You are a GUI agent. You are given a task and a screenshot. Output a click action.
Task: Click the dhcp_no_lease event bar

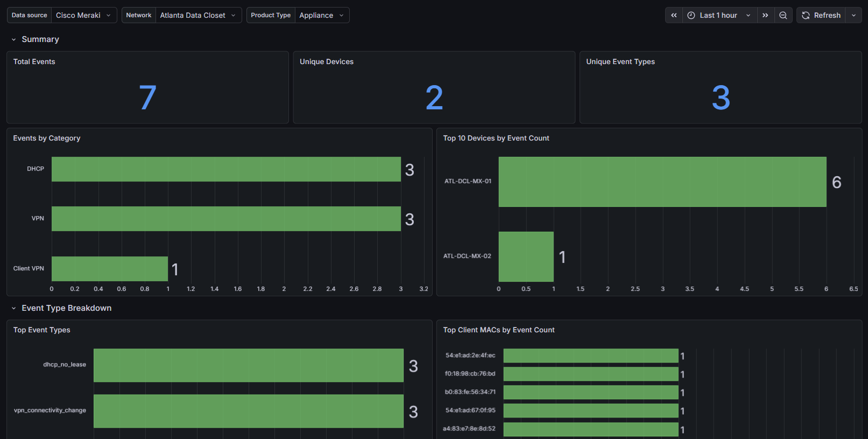249,365
